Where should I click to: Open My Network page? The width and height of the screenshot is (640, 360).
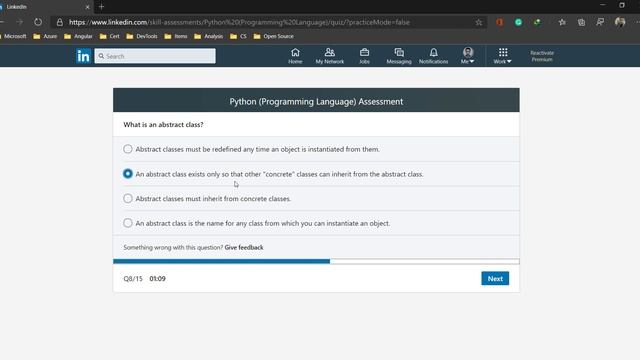[329, 56]
